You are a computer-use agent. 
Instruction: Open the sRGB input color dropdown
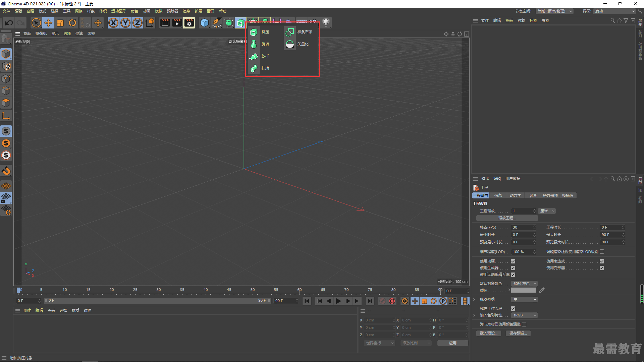pyautogui.click(x=524, y=315)
